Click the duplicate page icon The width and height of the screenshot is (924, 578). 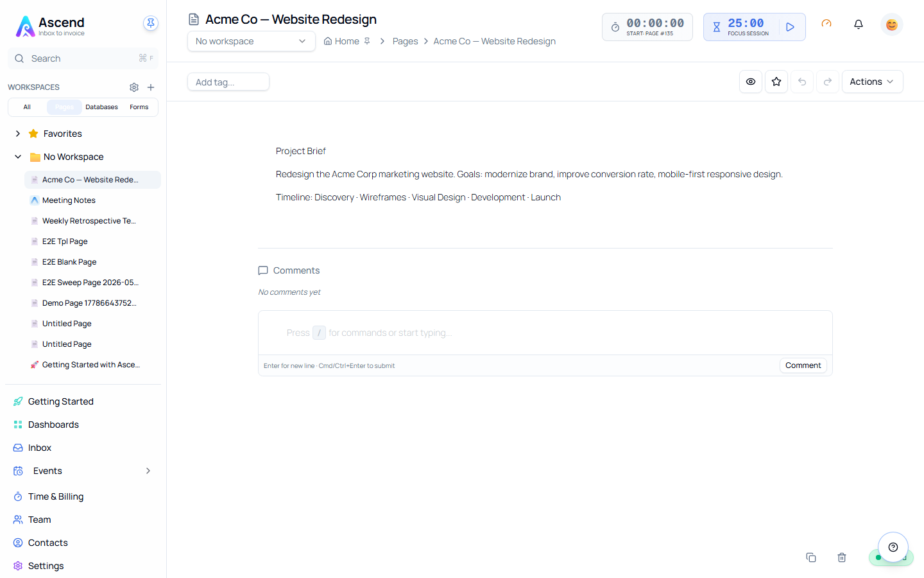(x=811, y=557)
